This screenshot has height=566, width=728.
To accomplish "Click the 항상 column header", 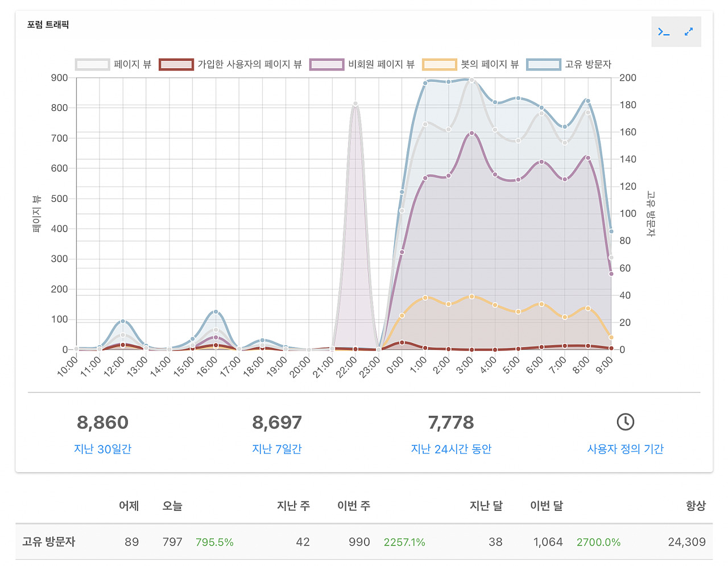I will click(x=695, y=506).
